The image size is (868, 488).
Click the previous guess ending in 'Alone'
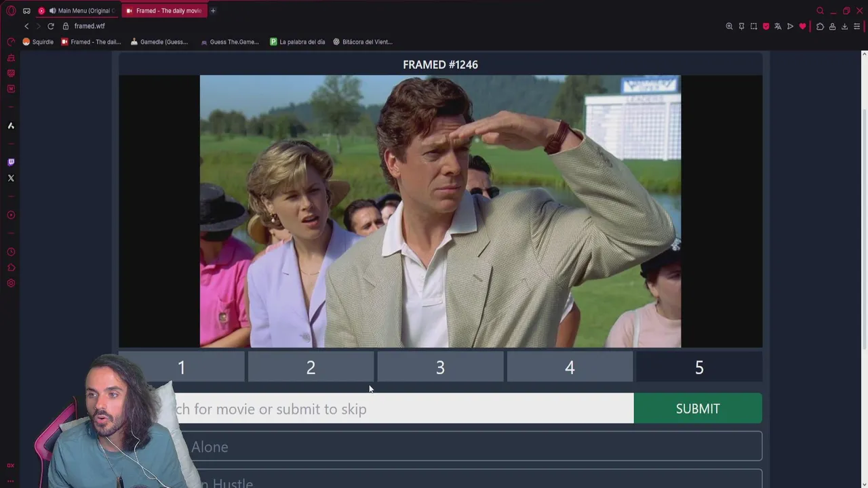(440, 447)
